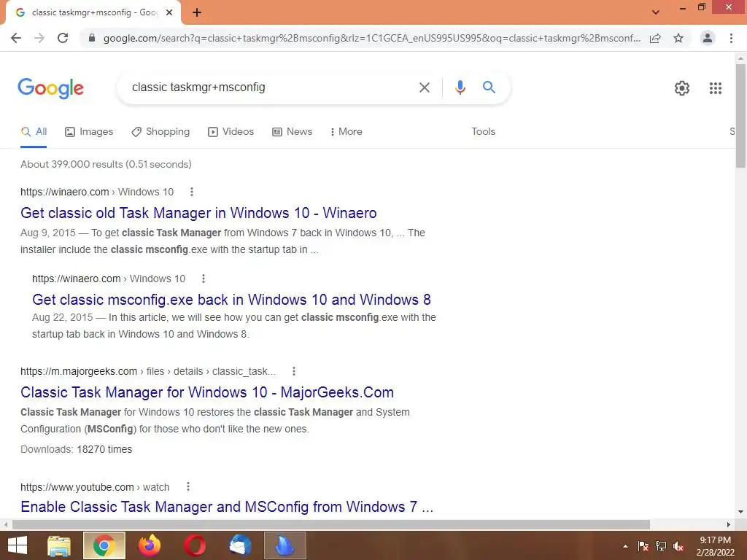Open the clock showing 9:17 PM
747x560 pixels.
pyautogui.click(x=715, y=546)
